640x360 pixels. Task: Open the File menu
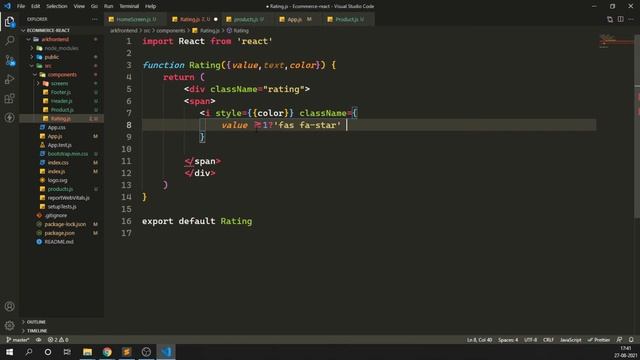coord(21,6)
